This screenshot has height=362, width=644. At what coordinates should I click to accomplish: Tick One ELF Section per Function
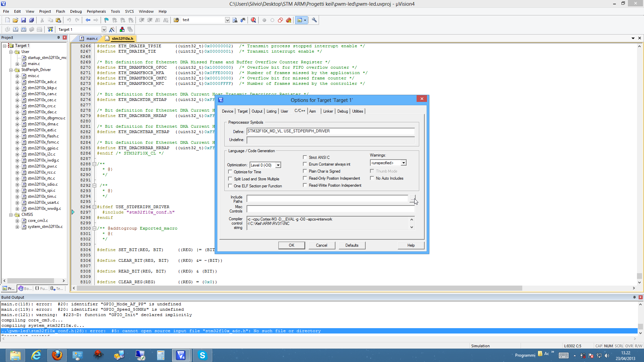pos(230,186)
